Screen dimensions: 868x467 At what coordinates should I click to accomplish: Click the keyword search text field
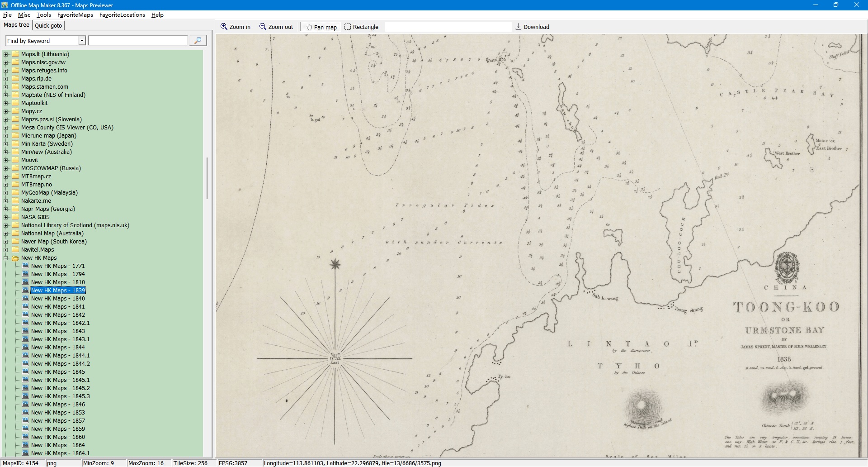pos(138,41)
